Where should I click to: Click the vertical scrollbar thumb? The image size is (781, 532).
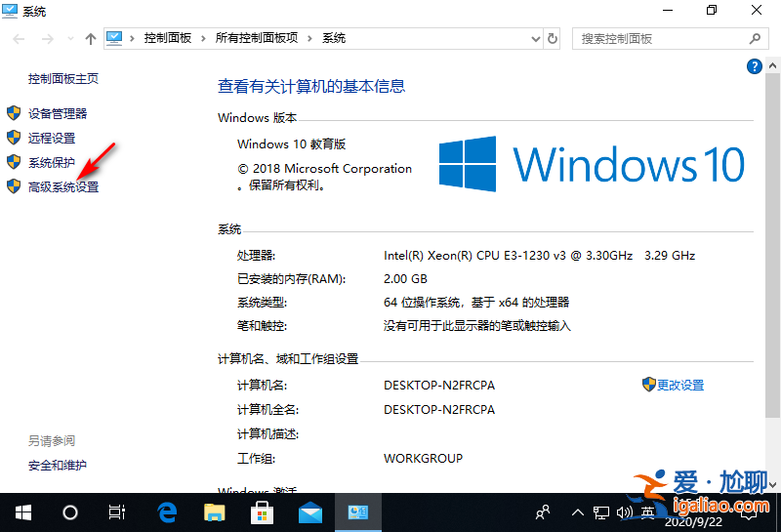tap(772, 246)
